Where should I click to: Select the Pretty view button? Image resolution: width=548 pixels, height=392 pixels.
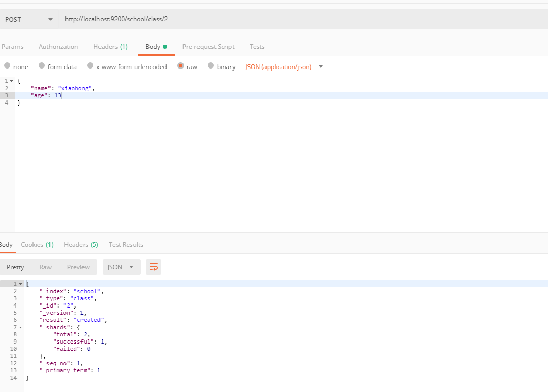click(x=15, y=267)
